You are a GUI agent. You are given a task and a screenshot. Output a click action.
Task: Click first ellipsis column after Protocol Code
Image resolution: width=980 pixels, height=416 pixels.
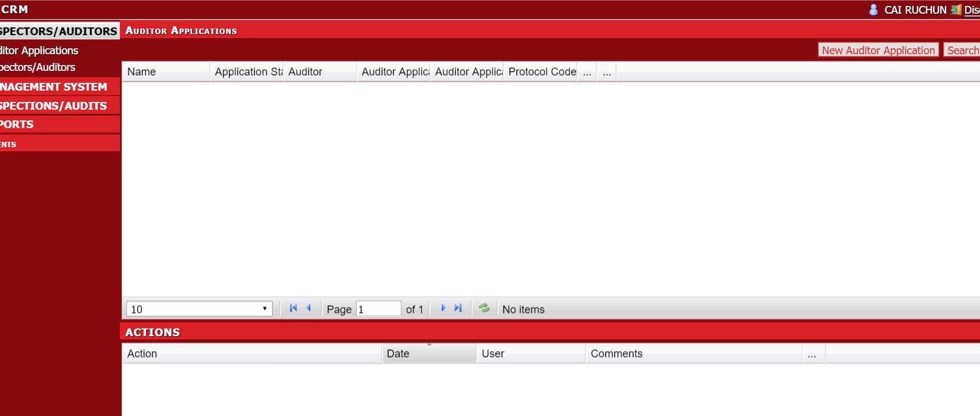coord(587,72)
